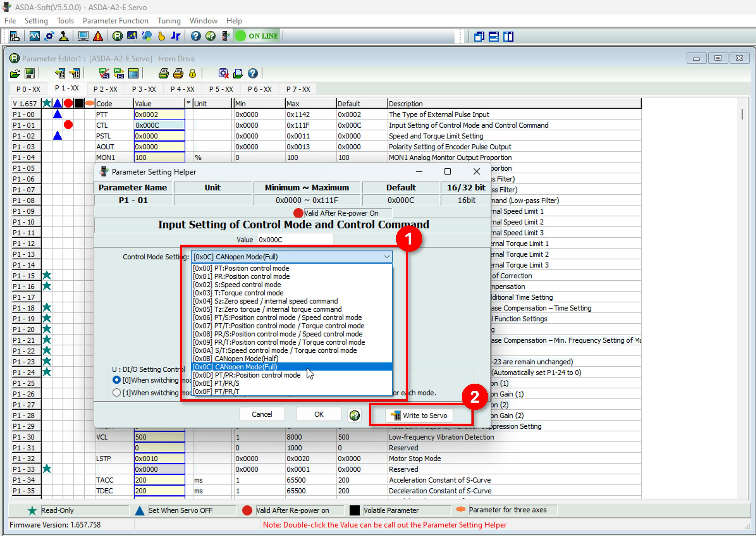The image size is (756, 536).
Task: Click the blue Jr toolbar icon
Action: pos(176,36)
